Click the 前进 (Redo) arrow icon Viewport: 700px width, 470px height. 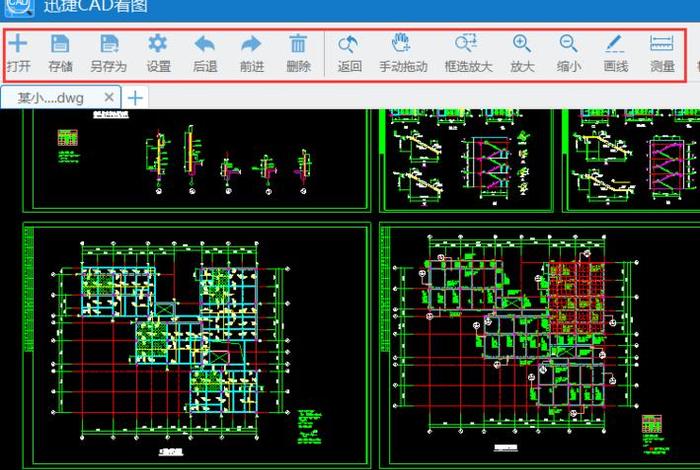251,44
